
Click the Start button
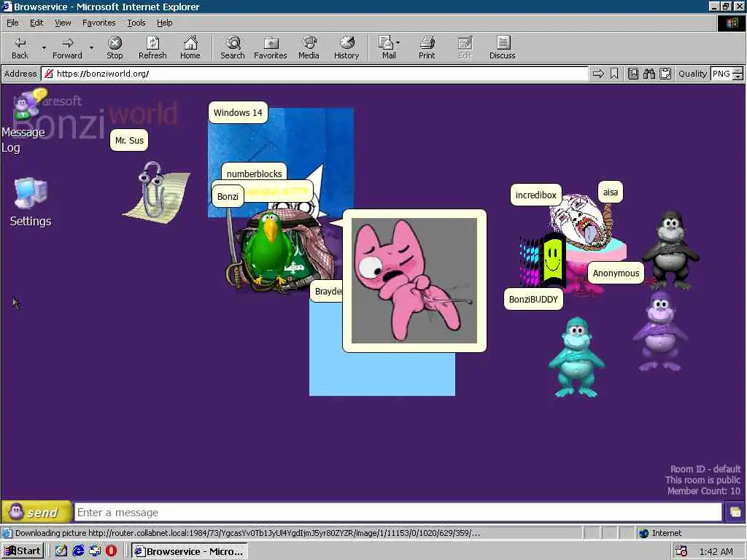(23, 551)
